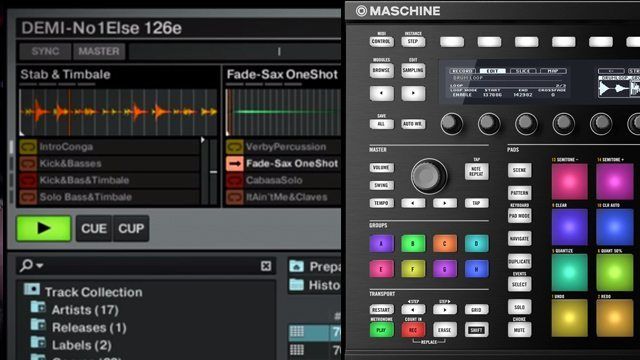Click the transport GRID button
640x360 pixels.
[476, 310]
